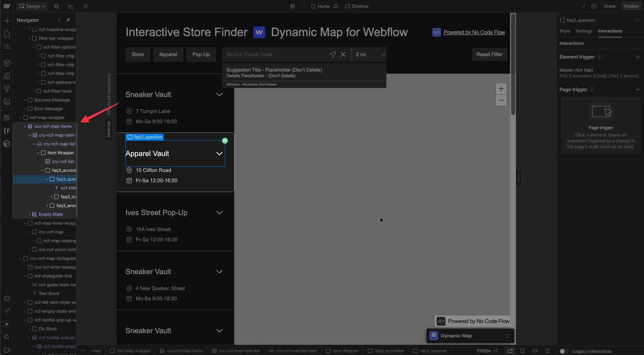Click the Reset Filter button
The image size is (644, 355).
489,54
